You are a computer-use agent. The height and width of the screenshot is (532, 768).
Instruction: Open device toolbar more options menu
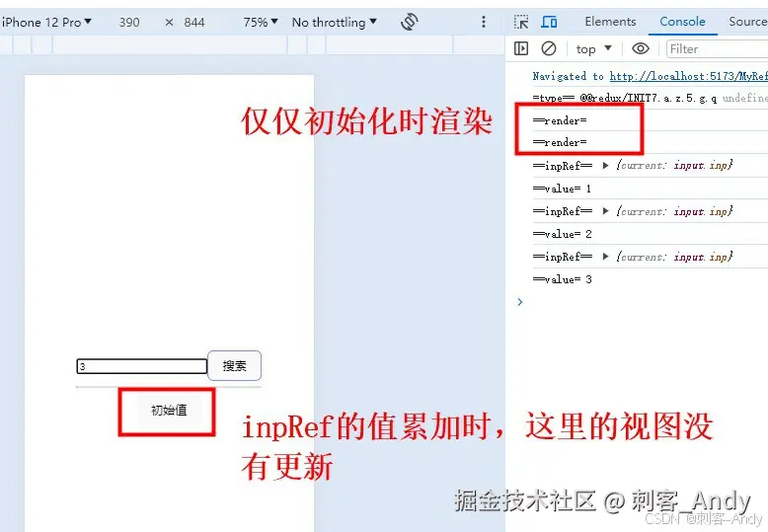point(484,22)
